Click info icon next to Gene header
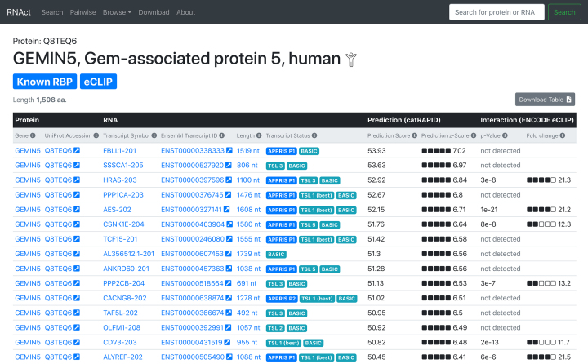Image resolution: width=588 pixels, height=364 pixels. tap(33, 135)
